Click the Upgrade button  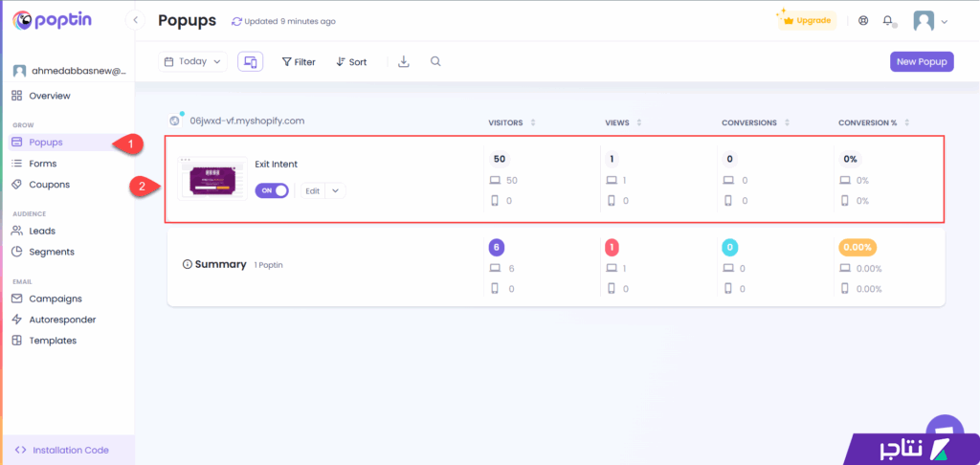[x=807, y=21]
